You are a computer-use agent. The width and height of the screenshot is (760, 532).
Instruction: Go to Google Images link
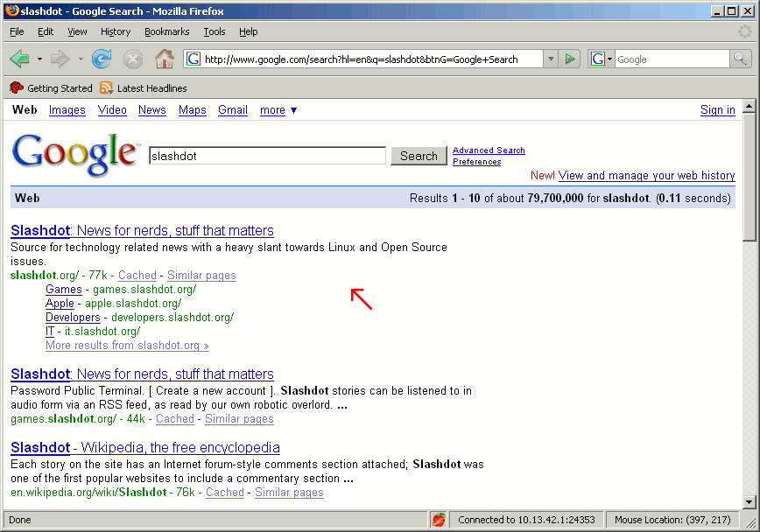tap(67, 110)
